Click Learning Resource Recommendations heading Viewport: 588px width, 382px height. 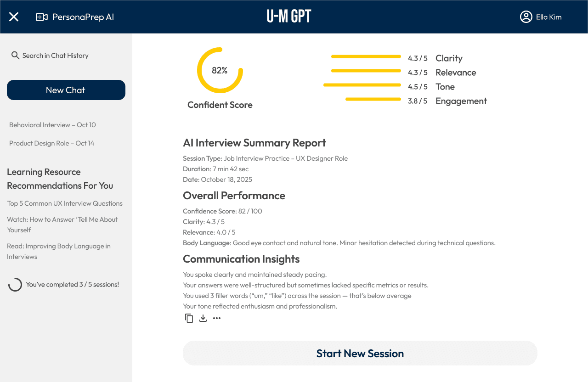60,179
